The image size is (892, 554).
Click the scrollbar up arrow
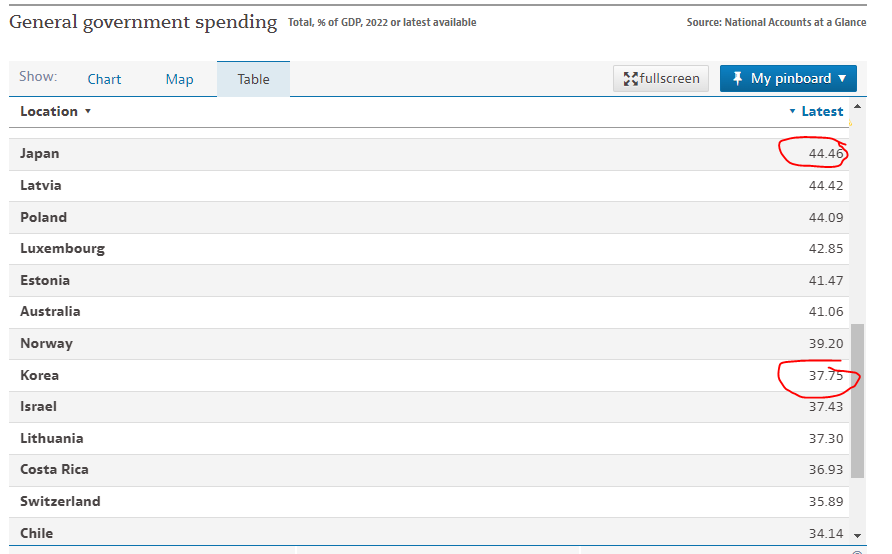click(x=857, y=106)
